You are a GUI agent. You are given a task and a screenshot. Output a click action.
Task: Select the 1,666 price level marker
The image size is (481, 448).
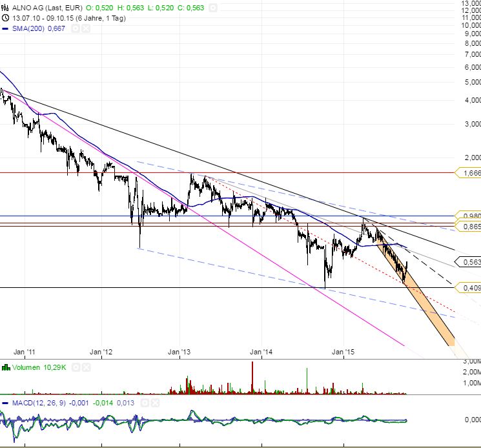[469, 172]
